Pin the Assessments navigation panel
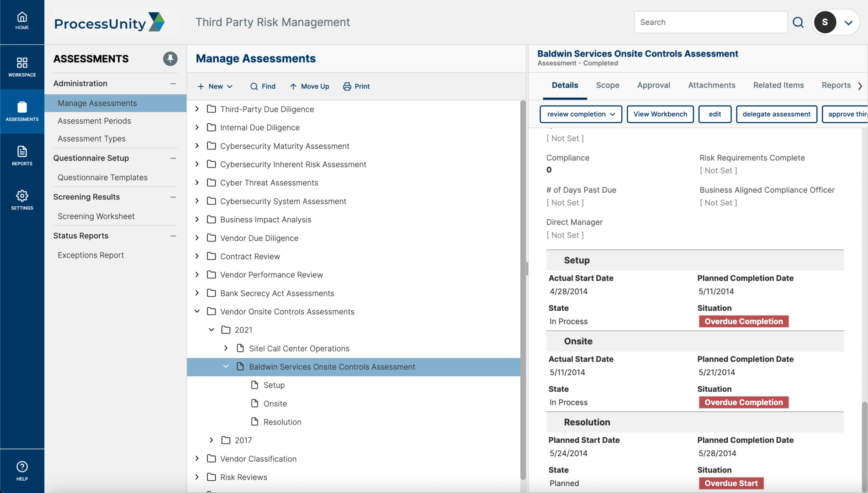 coord(170,58)
